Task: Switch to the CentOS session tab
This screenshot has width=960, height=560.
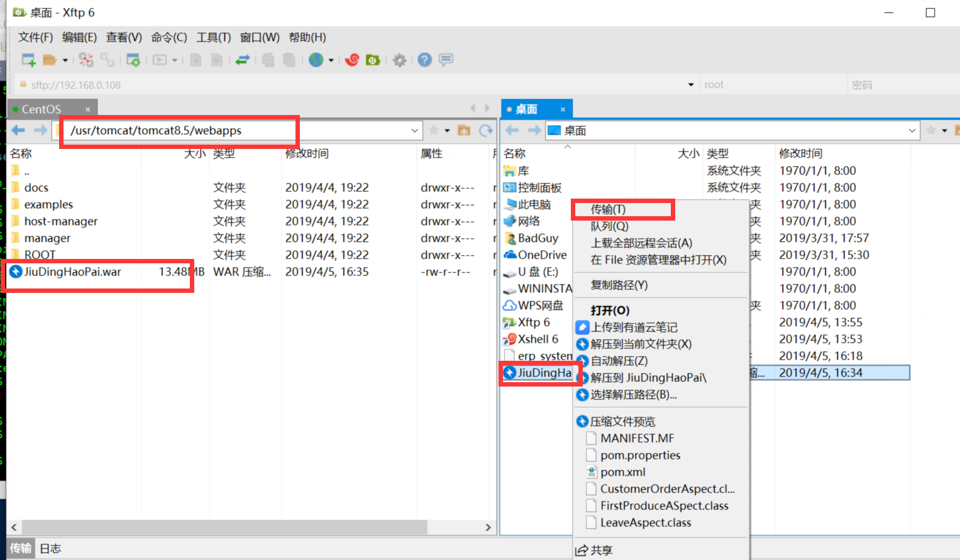Action: 41,109
